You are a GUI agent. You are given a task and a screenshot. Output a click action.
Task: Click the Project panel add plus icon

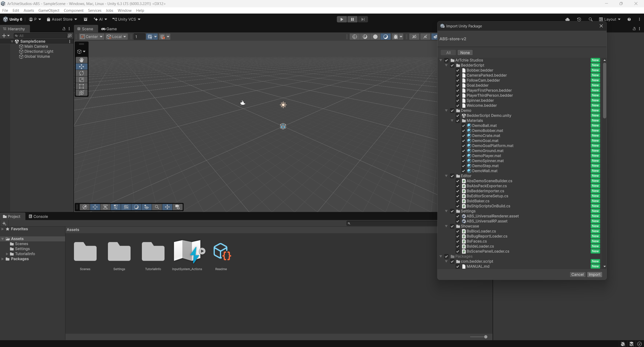4,223
